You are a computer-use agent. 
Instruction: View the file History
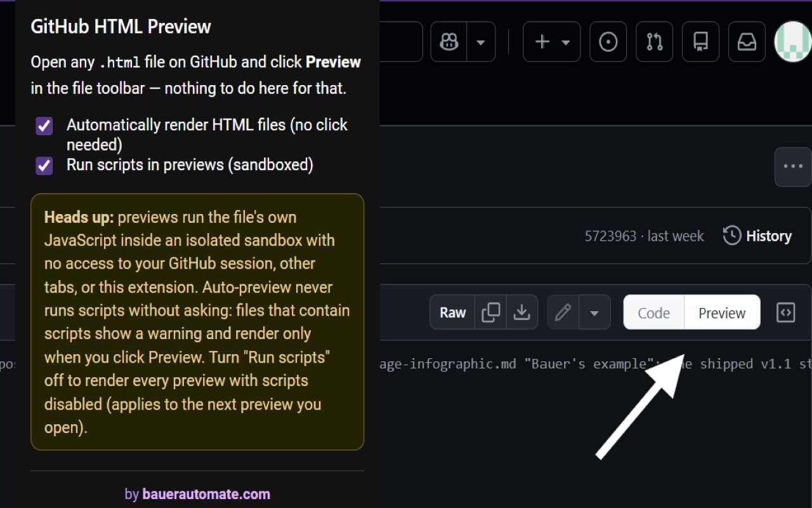point(757,236)
